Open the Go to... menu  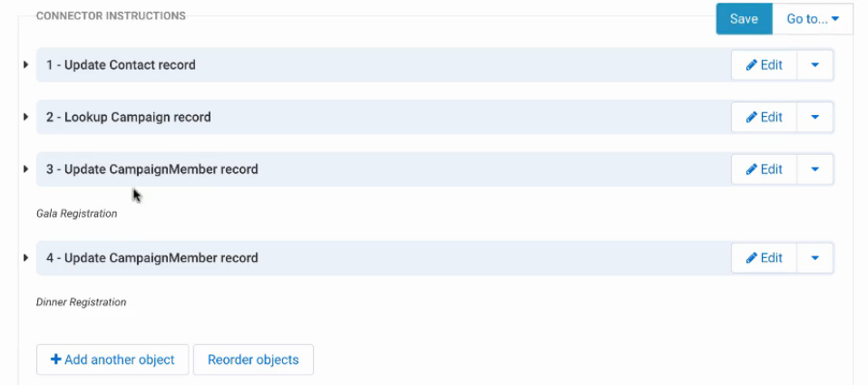coord(813,19)
